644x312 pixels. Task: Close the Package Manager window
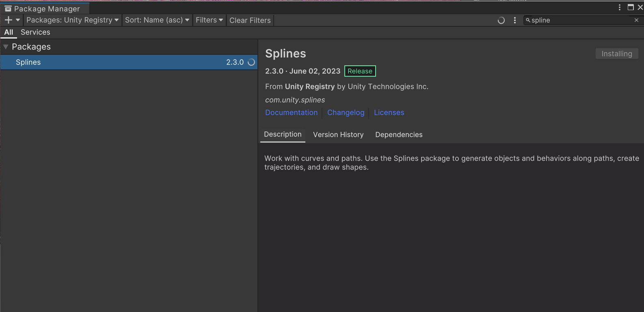tap(640, 7)
